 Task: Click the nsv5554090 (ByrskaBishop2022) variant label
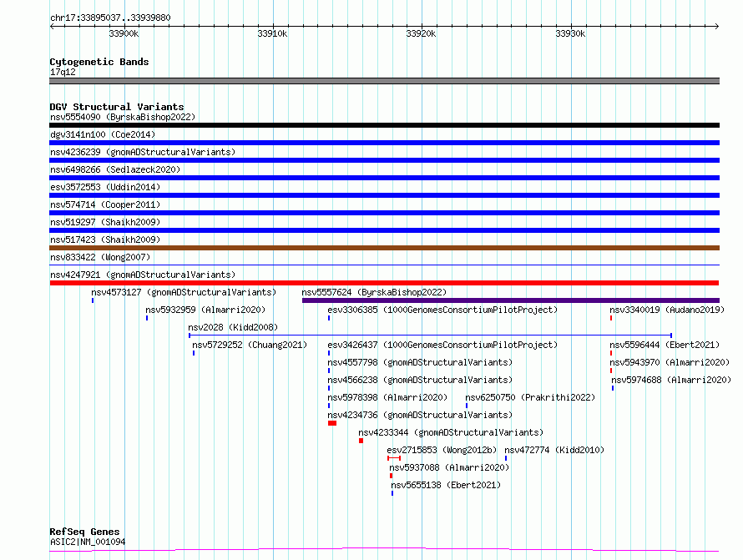click(x=123, y=117)
